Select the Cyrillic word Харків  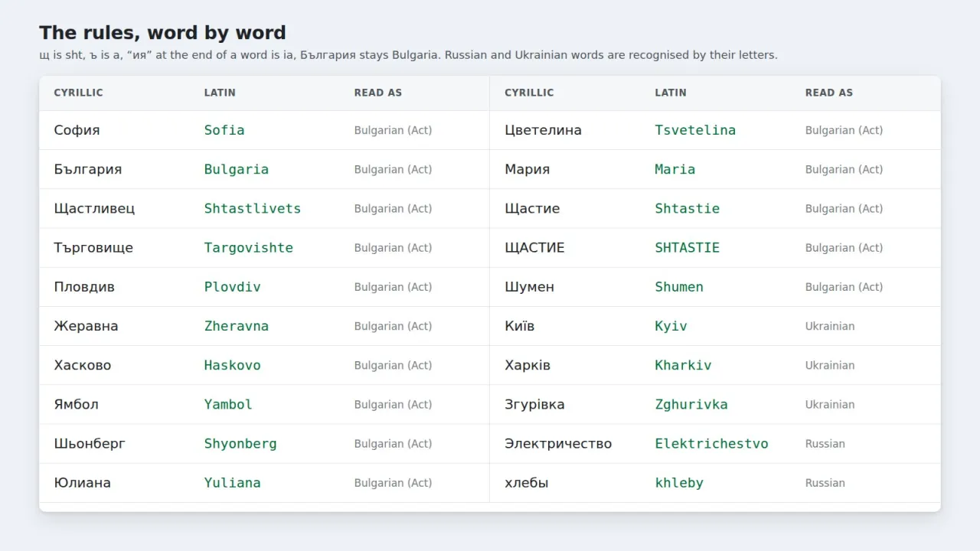527,365
